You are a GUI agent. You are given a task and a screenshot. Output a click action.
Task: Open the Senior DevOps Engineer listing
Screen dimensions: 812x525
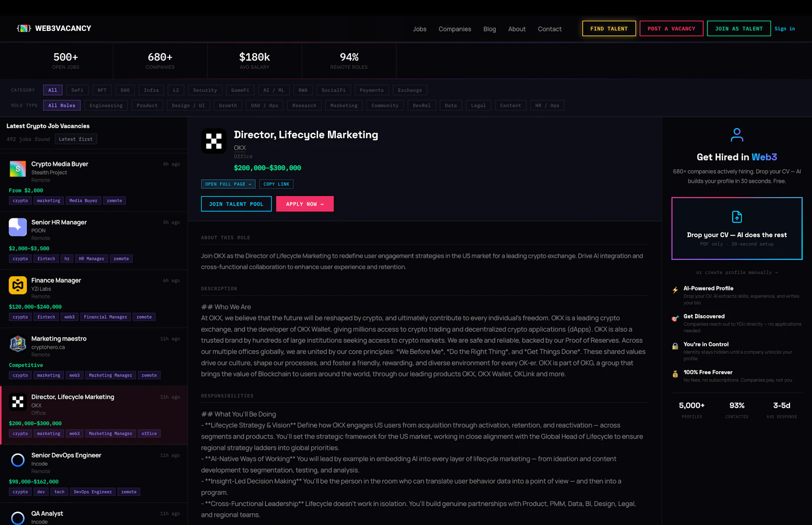click(94, 473)
